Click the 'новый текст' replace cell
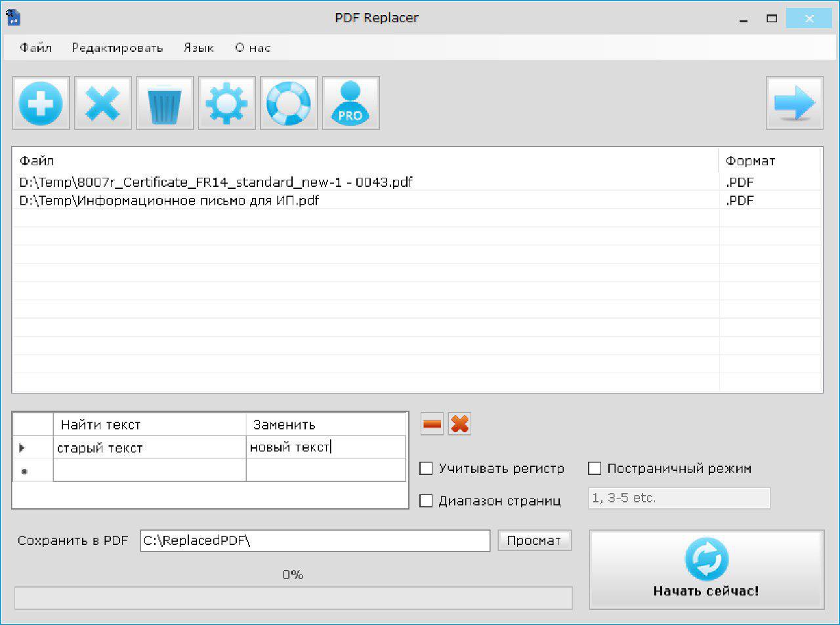The height and width of the screenshot is (625, 840). (x=325, y=448)
